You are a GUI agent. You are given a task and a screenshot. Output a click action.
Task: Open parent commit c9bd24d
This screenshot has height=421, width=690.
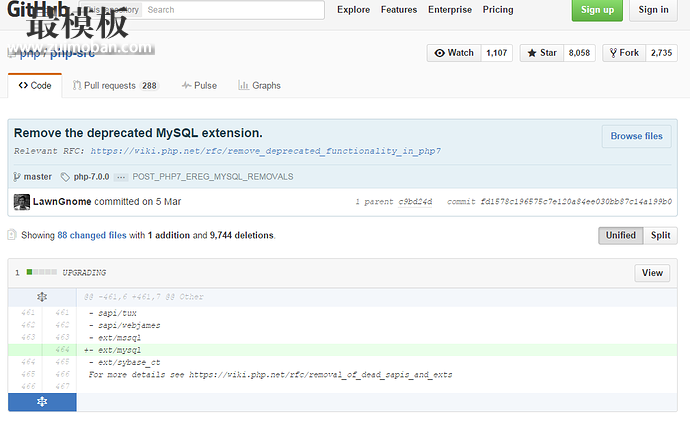click(x=415, y=201)
